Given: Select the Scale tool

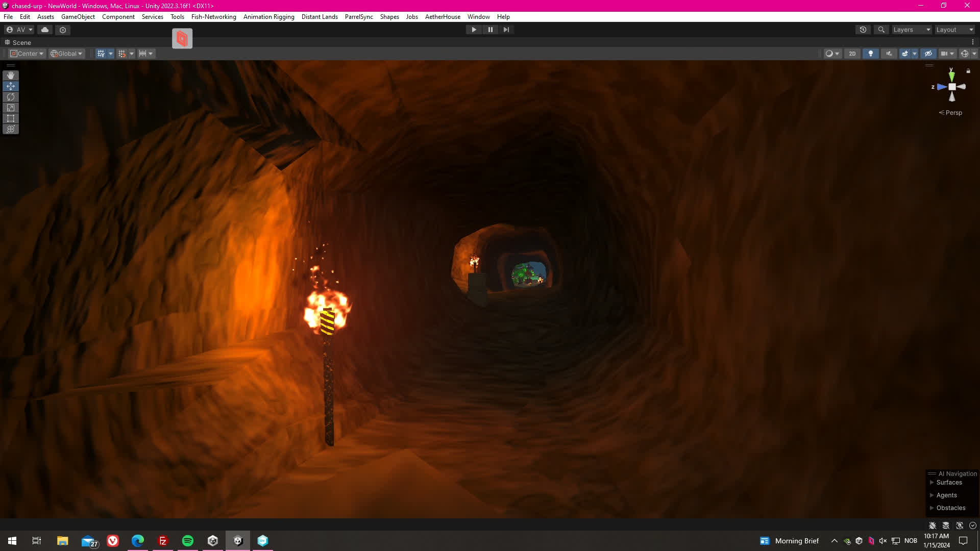Looking at the screenshot, I should pos(11,108).
